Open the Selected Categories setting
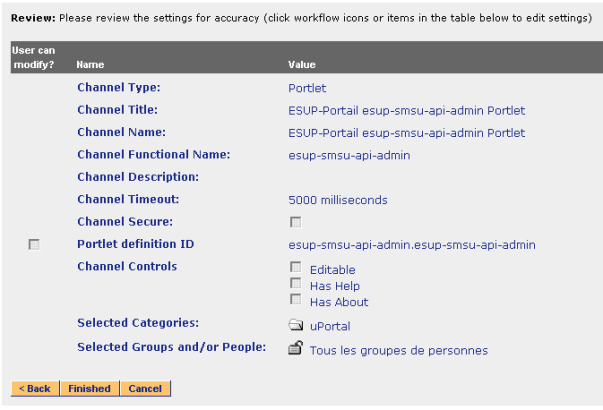 [x=138, y=323]
